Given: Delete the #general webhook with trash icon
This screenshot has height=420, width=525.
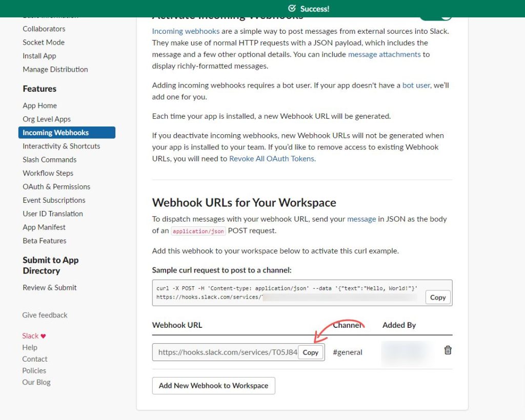Looking at the screenshot, I should 448,350.
